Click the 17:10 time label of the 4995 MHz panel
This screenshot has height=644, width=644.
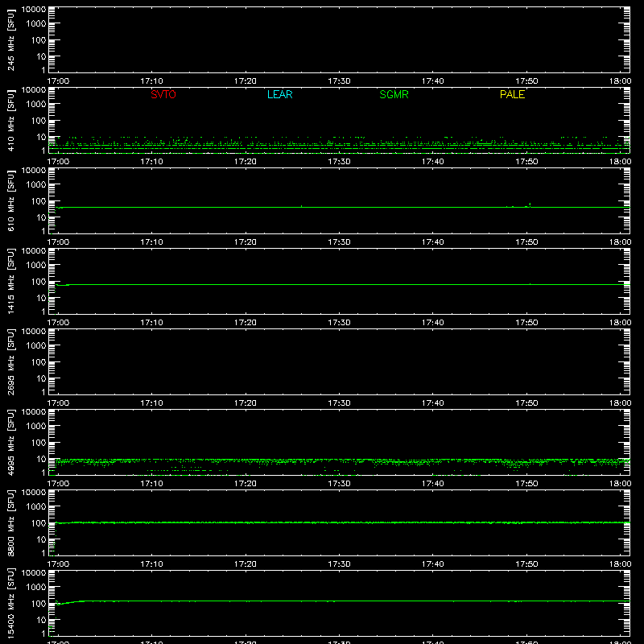click(151, 484)
